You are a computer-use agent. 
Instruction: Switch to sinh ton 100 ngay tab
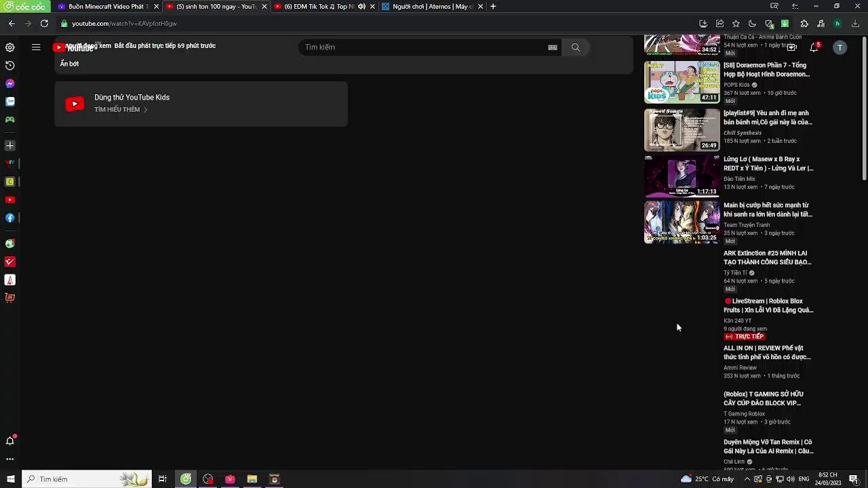(x=216, y=6)
